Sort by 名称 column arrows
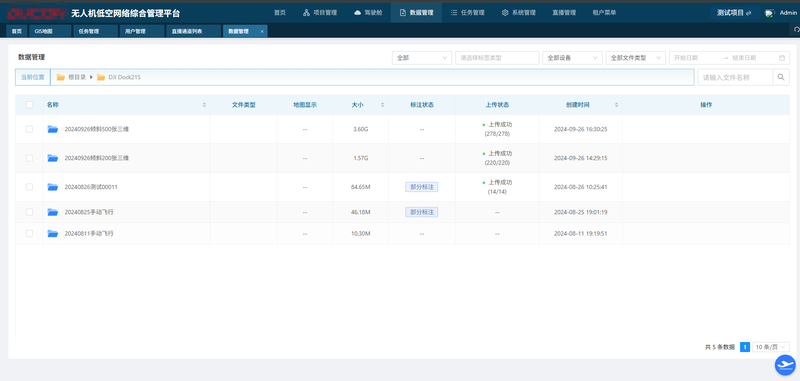The width and height of the screenshot is (800, 381). (205, 105)
